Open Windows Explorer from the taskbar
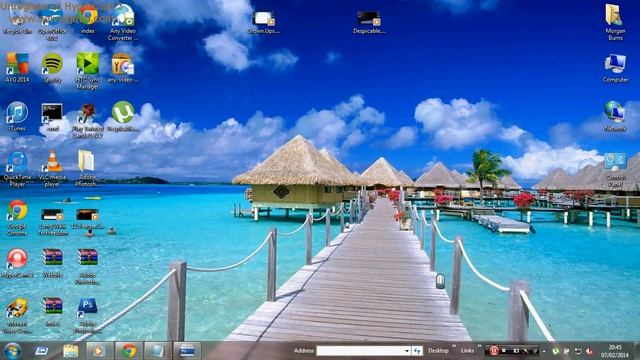 click(71, 351)
